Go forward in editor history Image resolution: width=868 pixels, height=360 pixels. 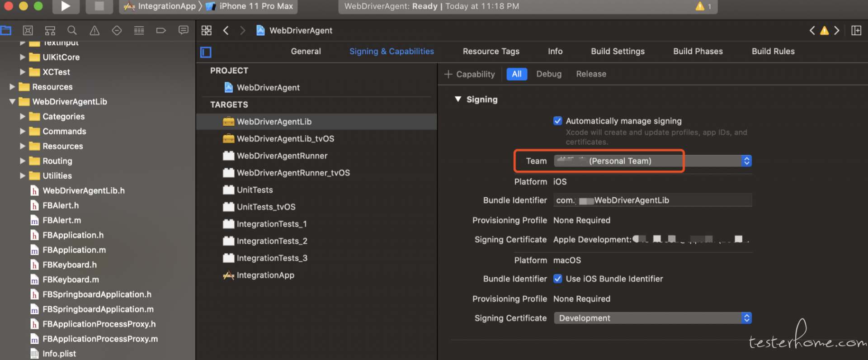point(243,30)
